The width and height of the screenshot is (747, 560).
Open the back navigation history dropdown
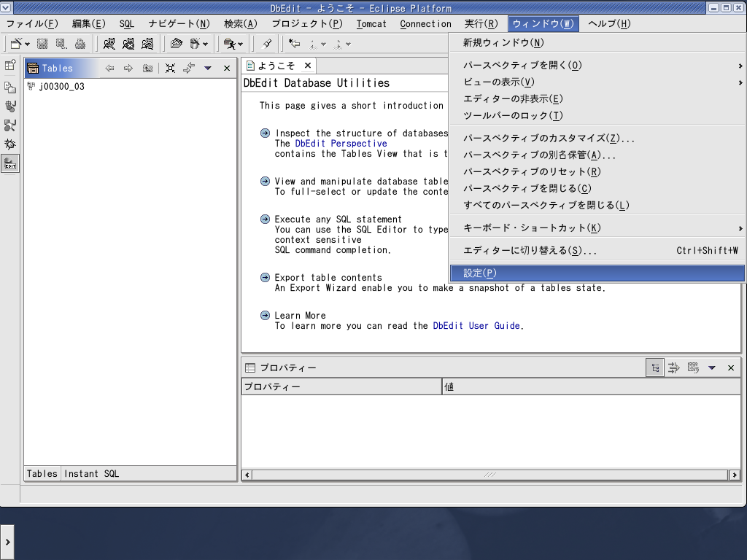pos(323,44)
